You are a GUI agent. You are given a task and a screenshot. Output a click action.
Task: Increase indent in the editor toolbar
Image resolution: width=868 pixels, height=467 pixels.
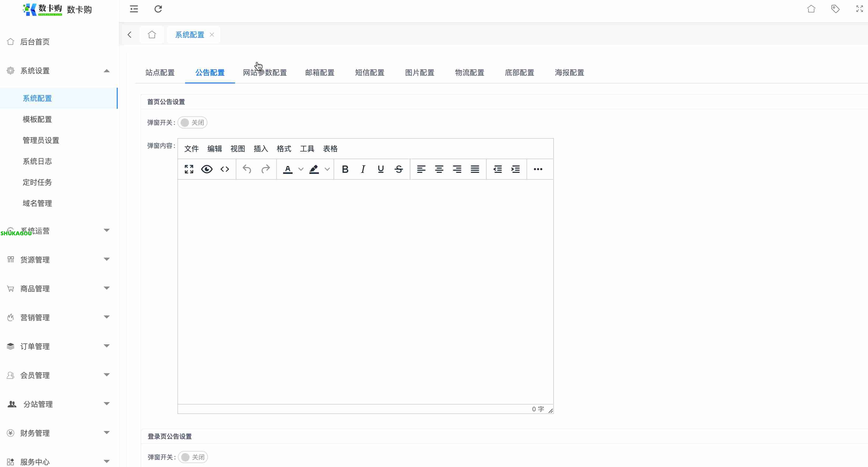(x=515, y=169)
